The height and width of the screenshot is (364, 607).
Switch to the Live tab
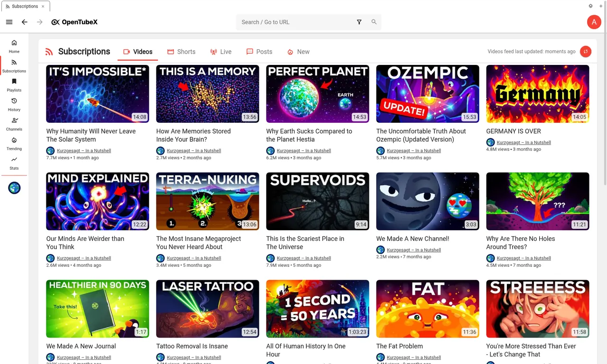(221, 52)
